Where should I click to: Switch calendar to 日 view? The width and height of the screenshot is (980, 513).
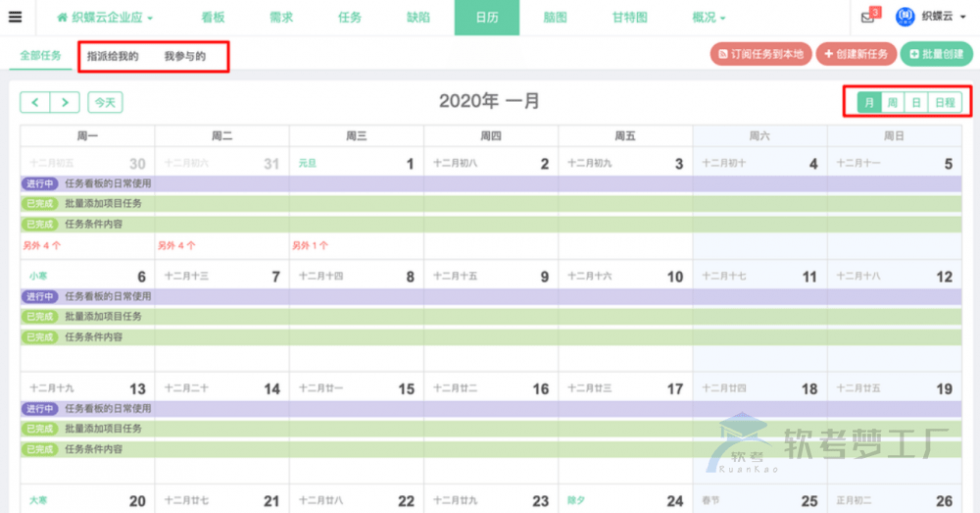point(916,103)
